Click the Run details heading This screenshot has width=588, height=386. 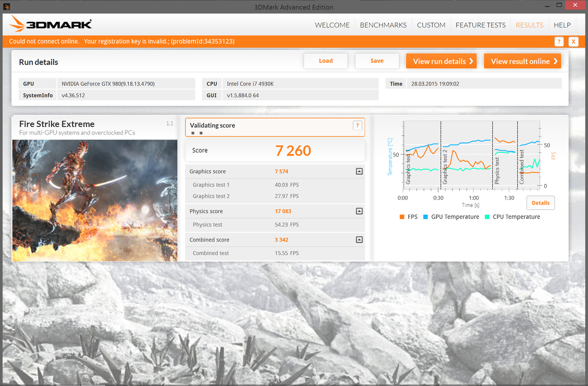39,62
